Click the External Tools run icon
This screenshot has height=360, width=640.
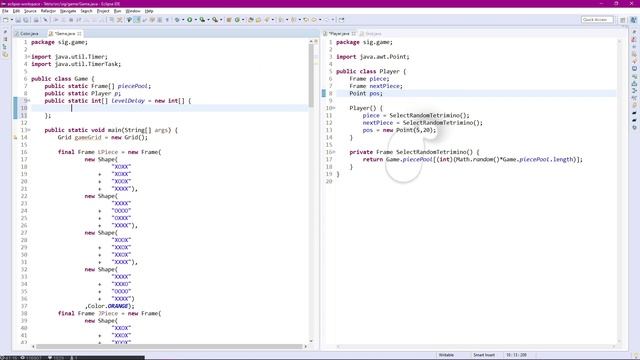tap(215, 20)
